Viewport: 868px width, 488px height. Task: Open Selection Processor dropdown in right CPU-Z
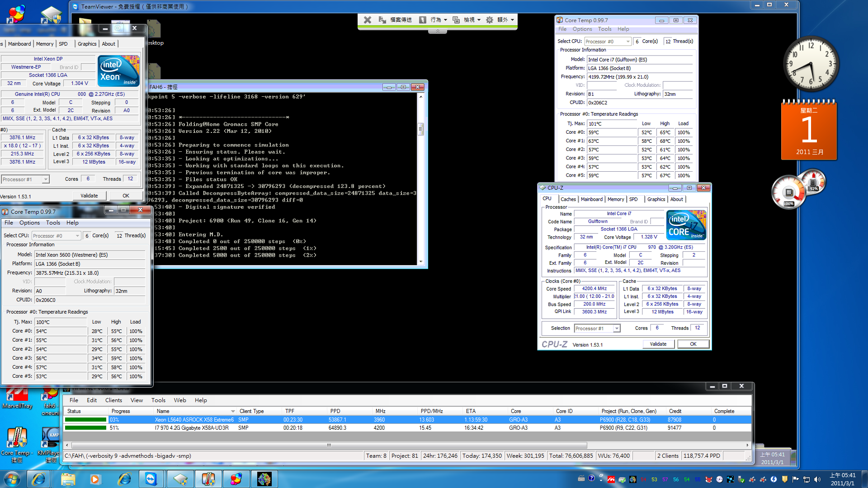click(617, 328)
